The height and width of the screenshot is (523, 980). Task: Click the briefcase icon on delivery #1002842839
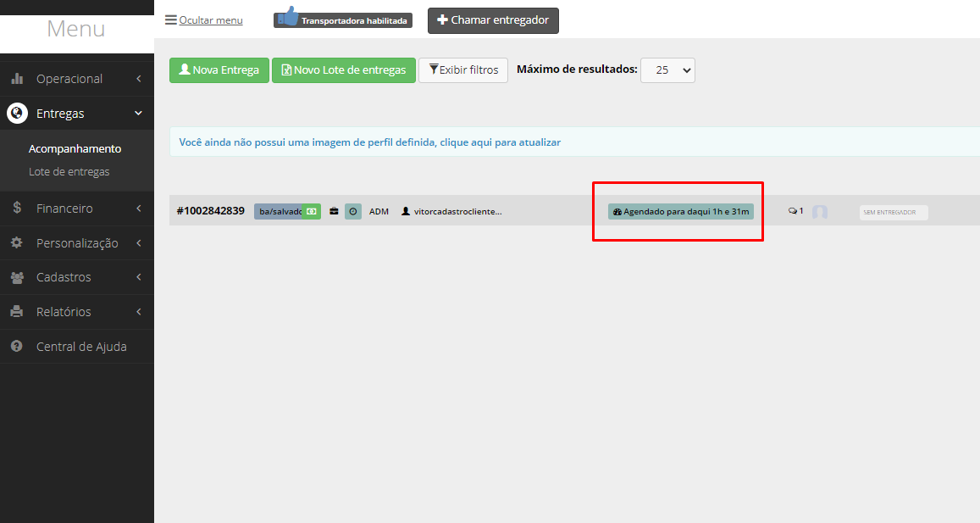335,211
